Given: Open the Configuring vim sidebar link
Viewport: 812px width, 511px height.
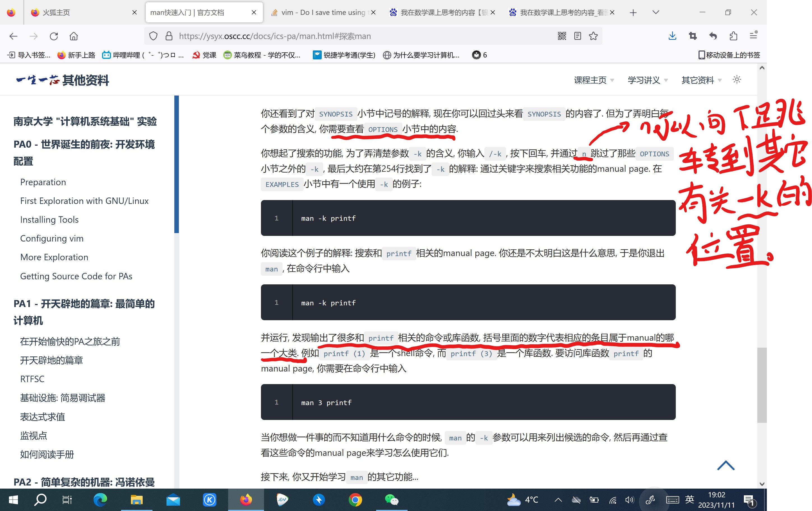Looking at the screenshot, I should point(52,238).
